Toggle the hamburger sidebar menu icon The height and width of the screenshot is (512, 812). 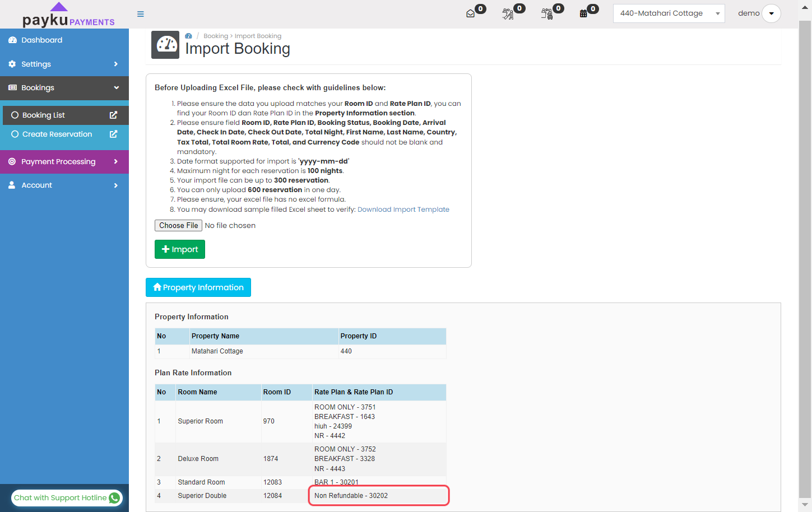141,14
